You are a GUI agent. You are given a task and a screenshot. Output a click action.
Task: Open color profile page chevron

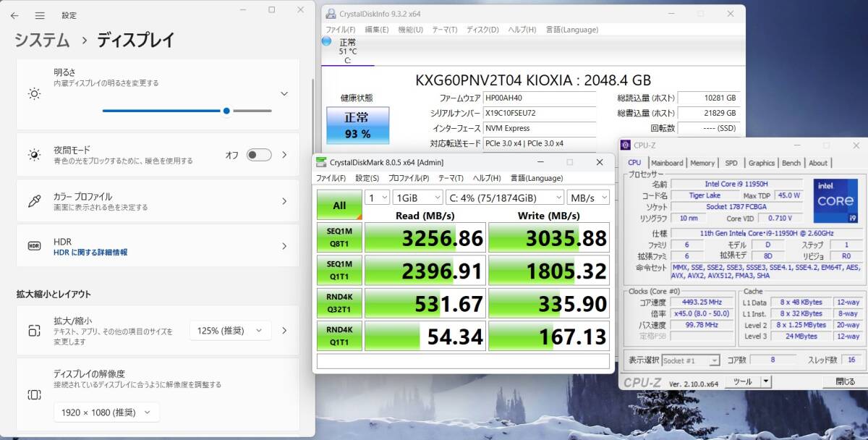point(284,201)
